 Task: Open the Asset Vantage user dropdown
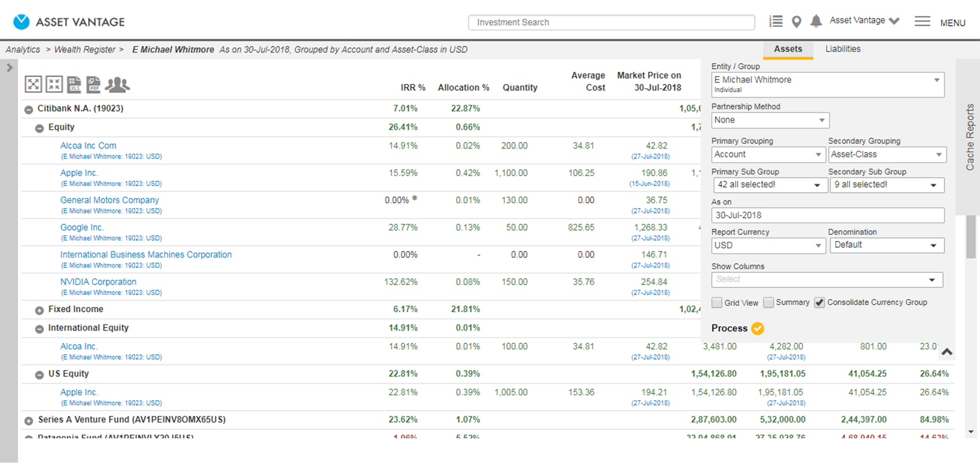pyautogui.click(x=865, y=21)
